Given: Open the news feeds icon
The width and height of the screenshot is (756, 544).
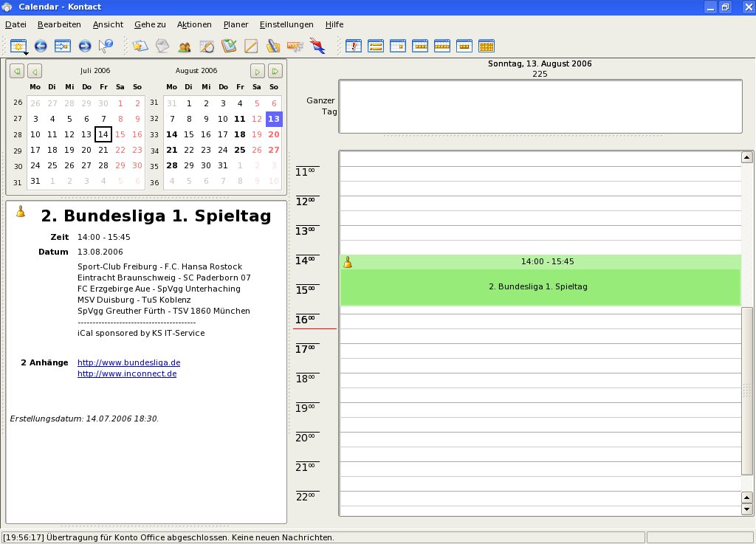Looking at the screenshot, I should 295,47.
